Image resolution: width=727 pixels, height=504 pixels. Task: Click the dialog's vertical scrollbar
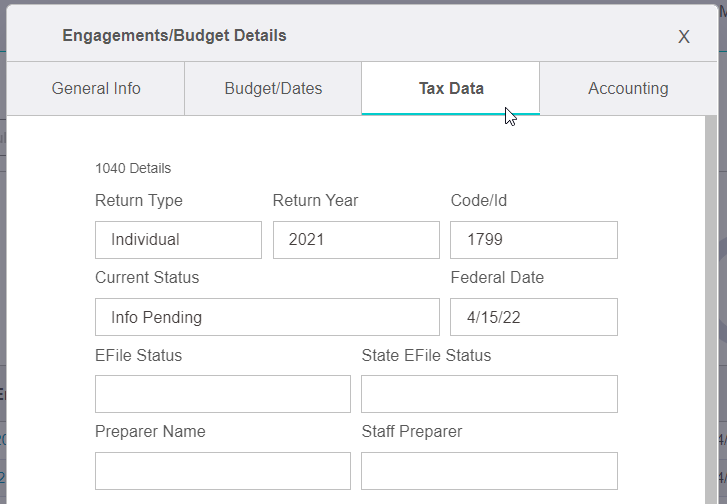click(711, 310)
